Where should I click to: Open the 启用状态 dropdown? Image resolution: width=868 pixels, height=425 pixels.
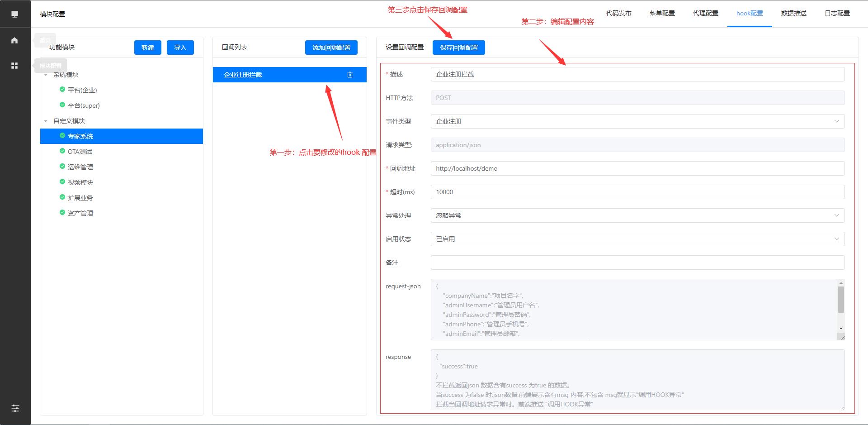tap(637, 239)
